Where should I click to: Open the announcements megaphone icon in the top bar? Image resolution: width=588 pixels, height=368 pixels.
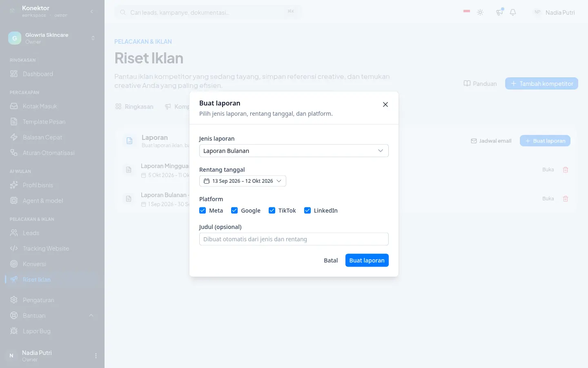499,12
